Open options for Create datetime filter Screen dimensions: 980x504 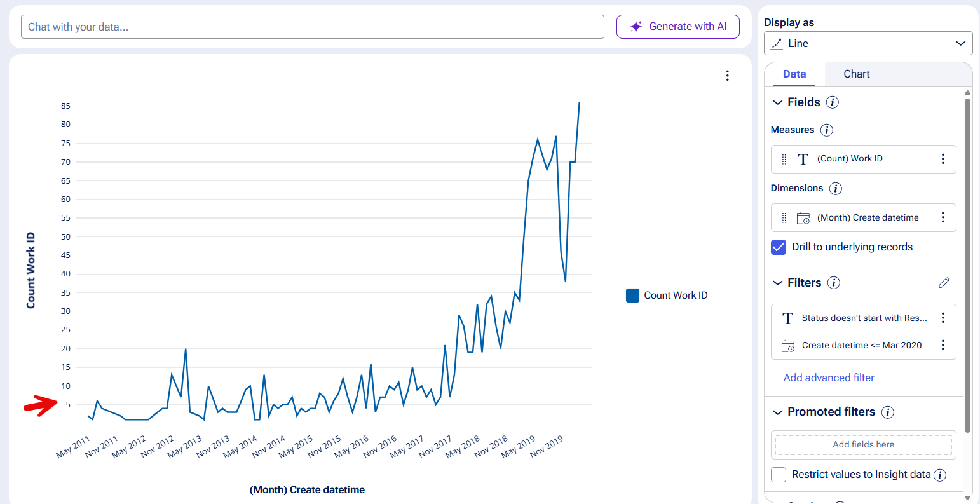(943, 345)
